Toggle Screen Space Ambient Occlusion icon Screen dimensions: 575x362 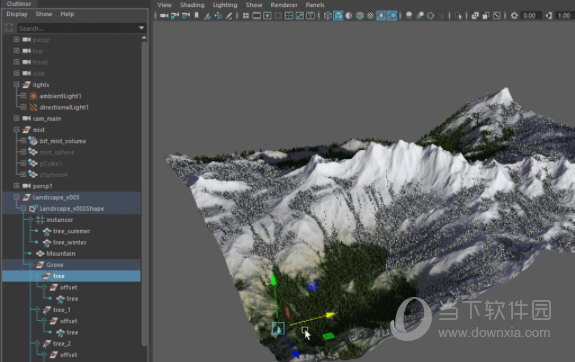409,15
